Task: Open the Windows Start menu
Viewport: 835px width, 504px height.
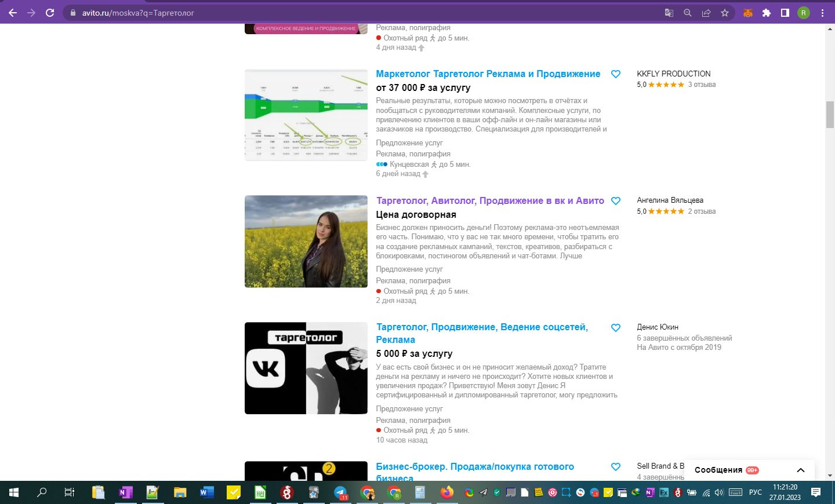Action: click(x=13, y=492)
